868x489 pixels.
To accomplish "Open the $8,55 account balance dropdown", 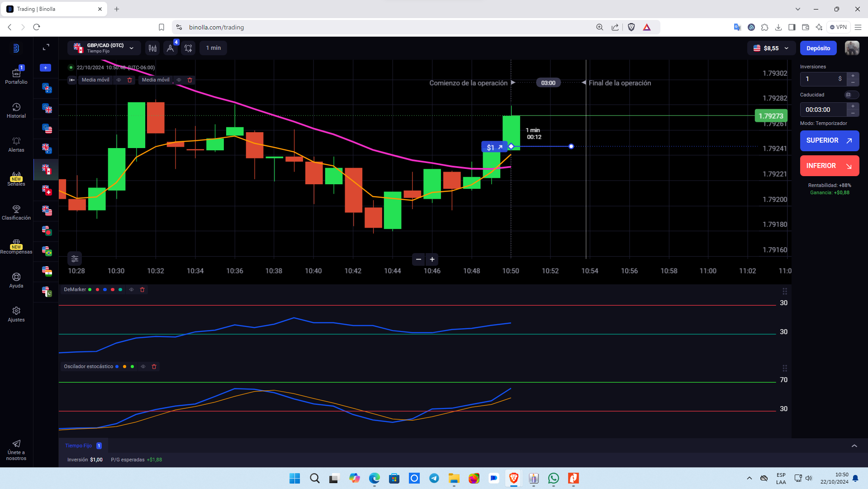I will click(771, 48).
